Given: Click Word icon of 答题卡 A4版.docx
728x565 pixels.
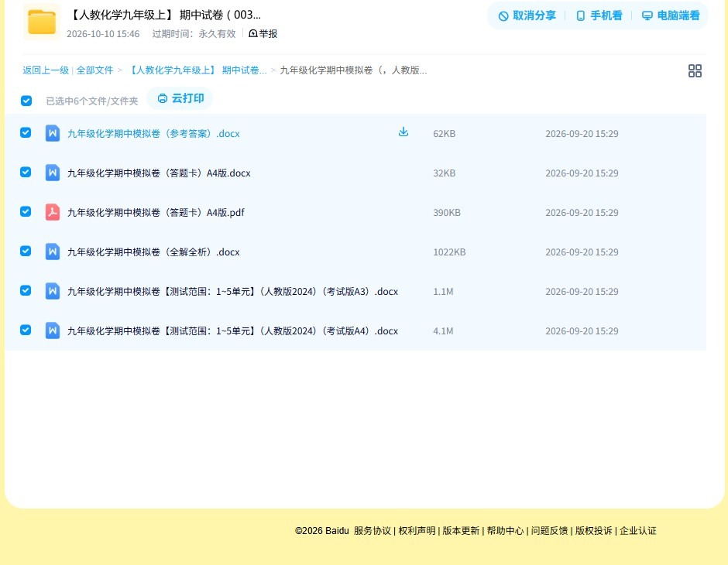Looking at the screenshot, I should click(53, 173).
